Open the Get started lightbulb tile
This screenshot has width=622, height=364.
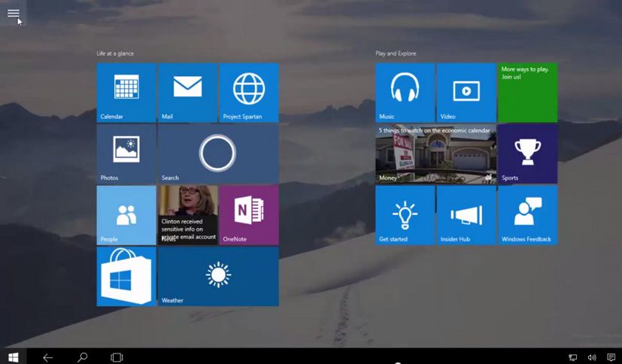click(405, 215)
